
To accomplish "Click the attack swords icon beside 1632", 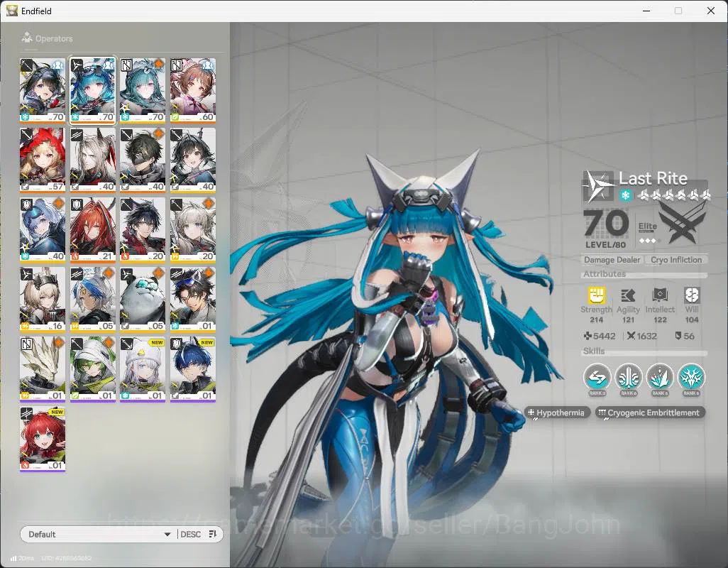I will [631, 336].
